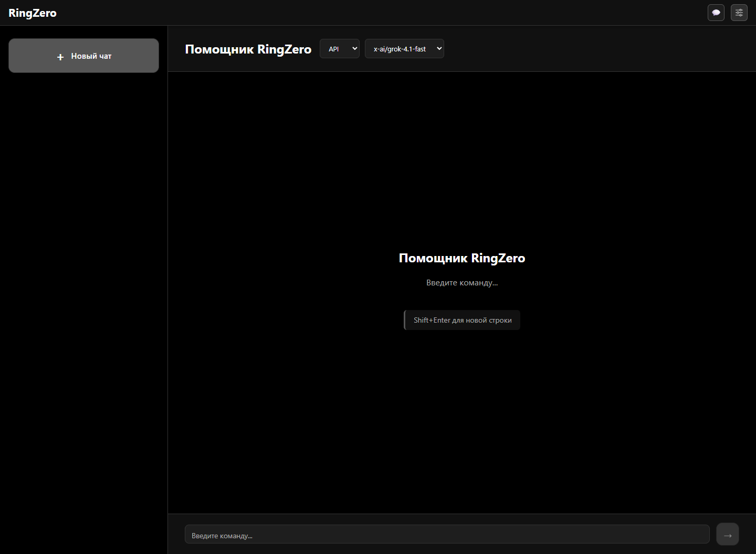Click the Shift+Enter для новой строки hint

(x=462, y=320)
